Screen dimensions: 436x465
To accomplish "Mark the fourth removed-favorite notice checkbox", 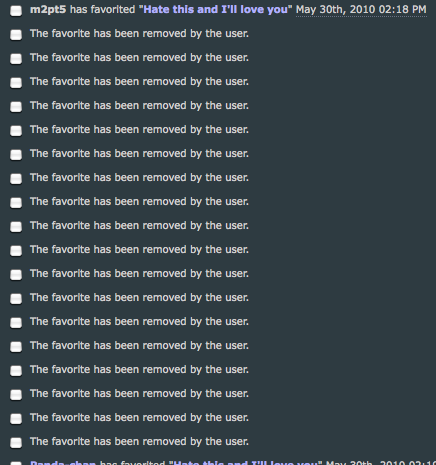I will tap(16, 107).
